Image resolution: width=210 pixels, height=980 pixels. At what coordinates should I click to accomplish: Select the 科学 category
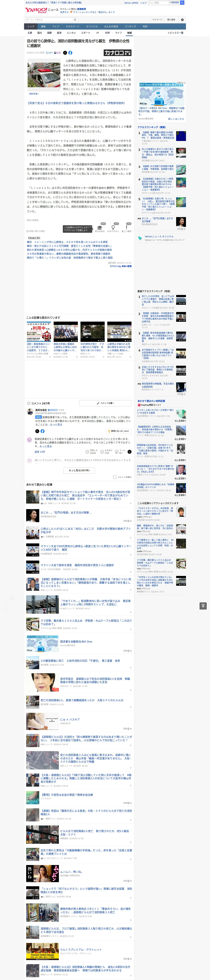point(107,33)
